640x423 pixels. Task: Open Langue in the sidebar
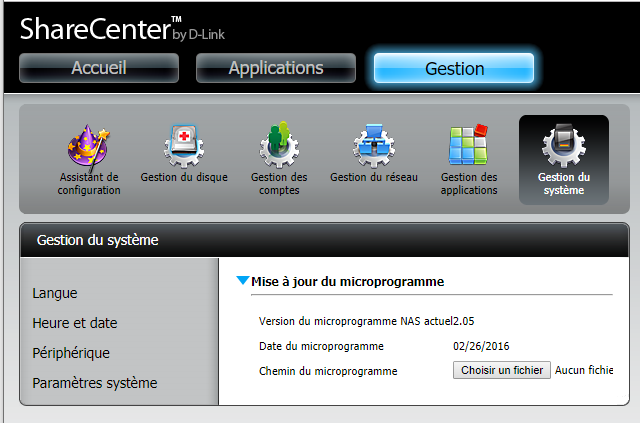(55, 293)
